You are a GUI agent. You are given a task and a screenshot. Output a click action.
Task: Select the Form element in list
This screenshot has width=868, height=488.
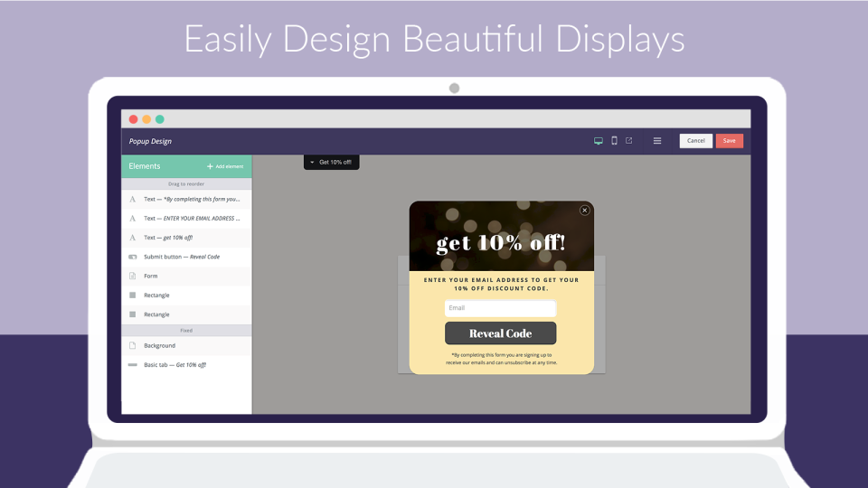(186, 277)
